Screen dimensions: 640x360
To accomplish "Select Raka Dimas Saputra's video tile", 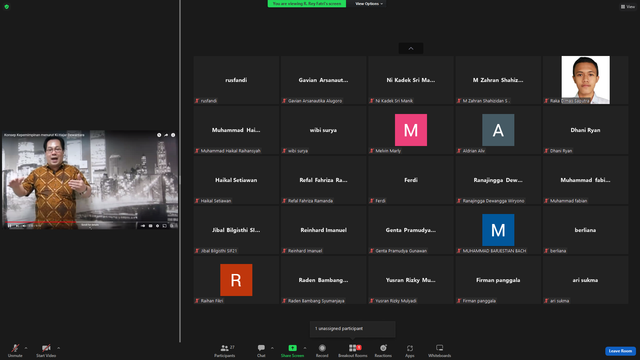I will tap(585, 80).
